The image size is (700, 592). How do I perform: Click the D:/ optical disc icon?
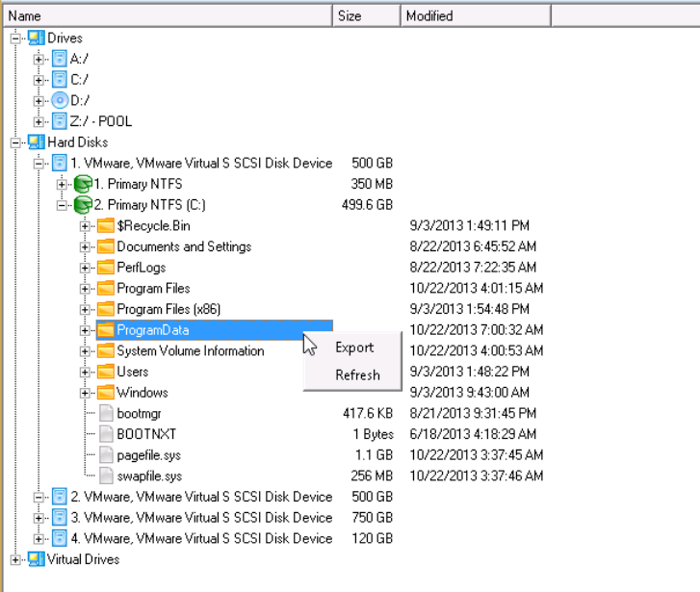pos(60,100)
